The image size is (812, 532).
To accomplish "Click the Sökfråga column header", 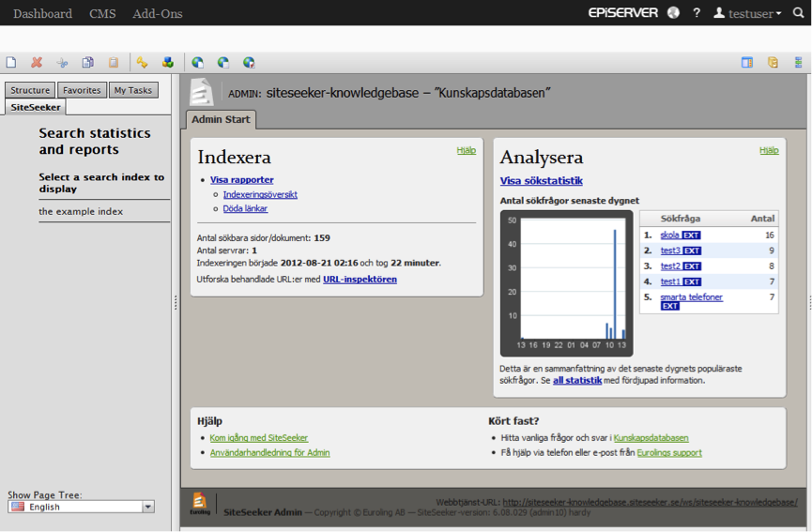I will tap(681, 219).
